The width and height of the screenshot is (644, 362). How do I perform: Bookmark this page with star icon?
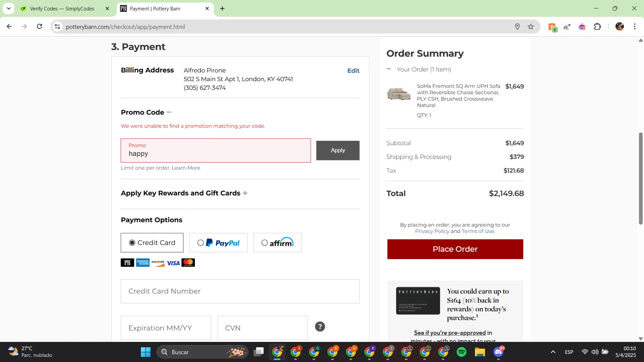point(531,27)
